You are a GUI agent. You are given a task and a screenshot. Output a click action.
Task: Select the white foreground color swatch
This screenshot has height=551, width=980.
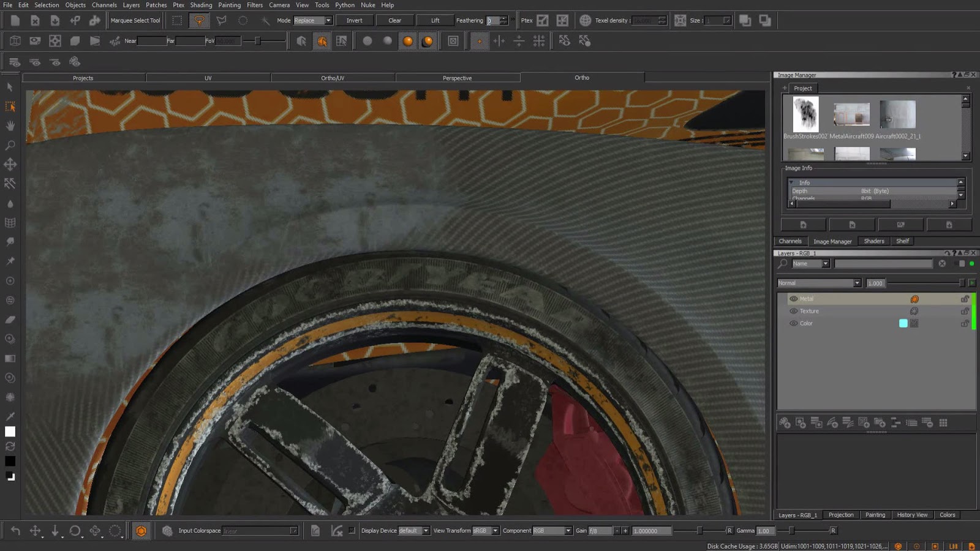point(10,432)
